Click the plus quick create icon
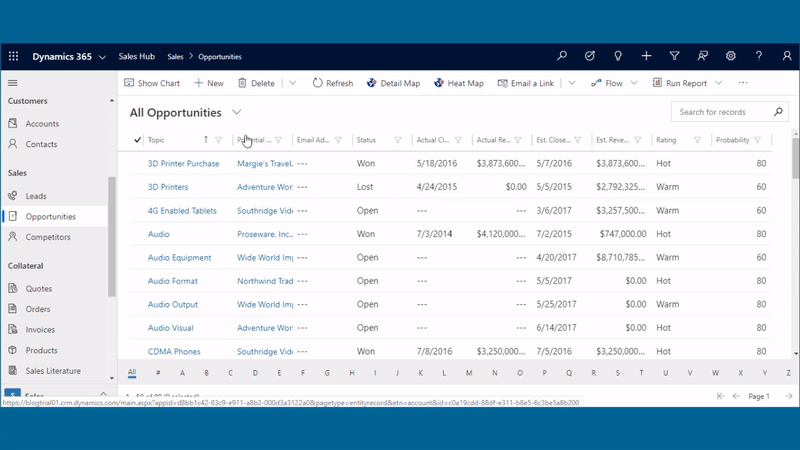 click(x=646, y=56)
